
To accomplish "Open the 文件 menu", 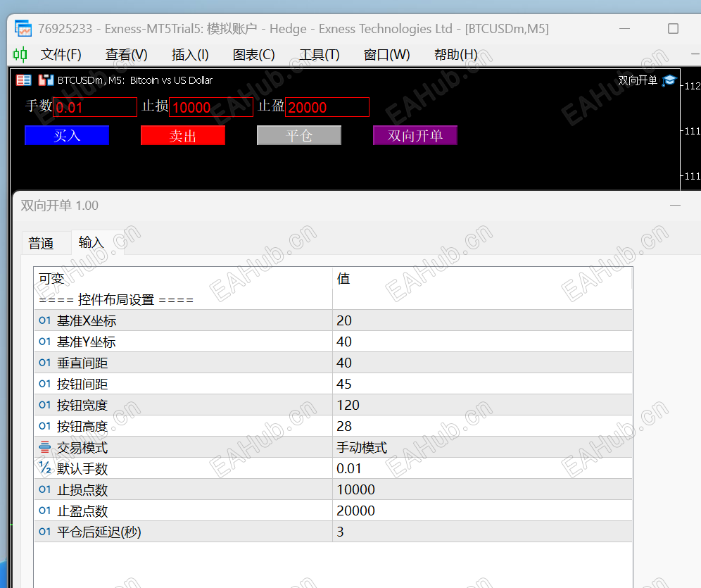I will (61, 54).
